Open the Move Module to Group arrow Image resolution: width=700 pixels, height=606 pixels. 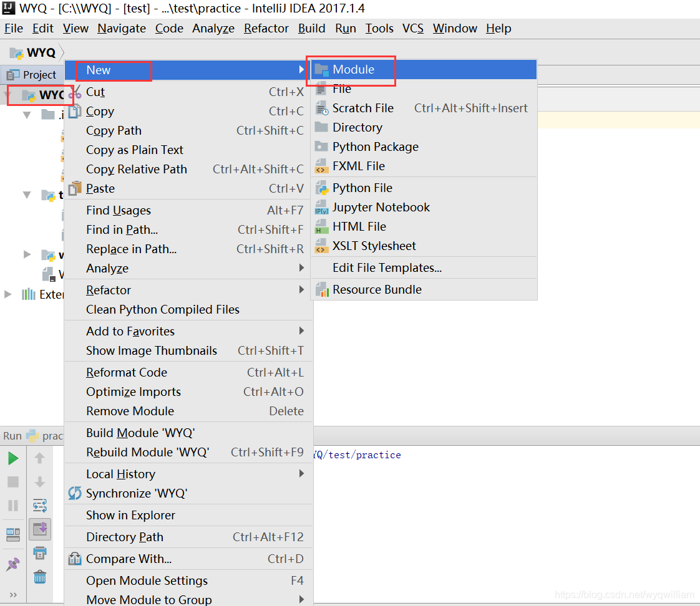click(302, 599)
